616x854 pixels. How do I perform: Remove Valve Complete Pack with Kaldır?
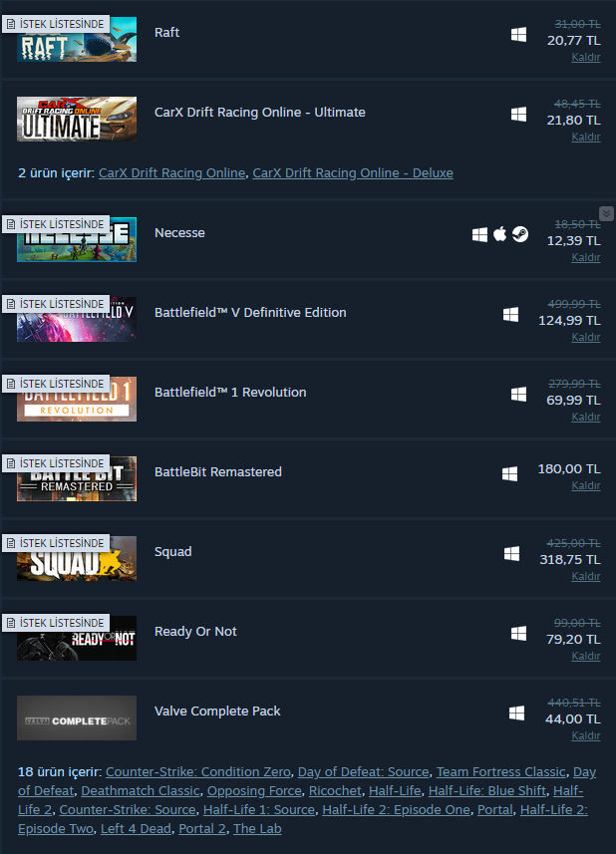(586, 735)
